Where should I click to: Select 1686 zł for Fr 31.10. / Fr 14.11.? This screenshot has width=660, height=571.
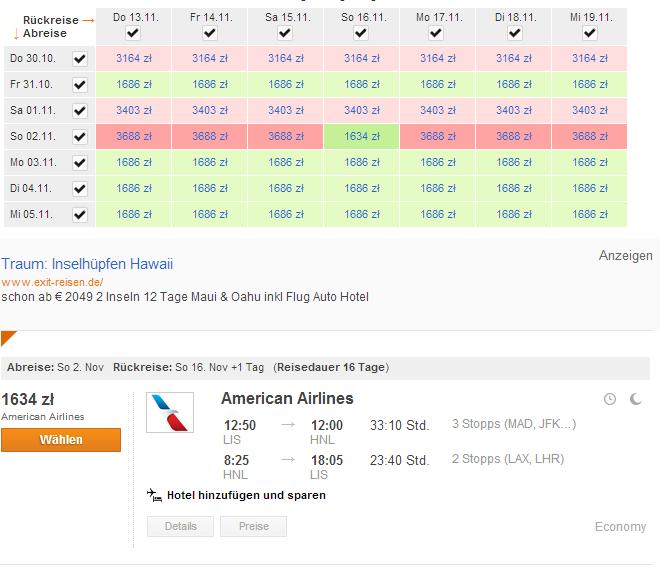tap(210, 84)
